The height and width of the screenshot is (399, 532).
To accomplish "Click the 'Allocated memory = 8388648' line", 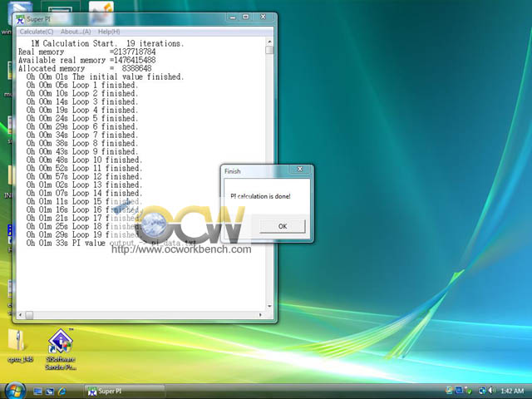I will [85, 68].
